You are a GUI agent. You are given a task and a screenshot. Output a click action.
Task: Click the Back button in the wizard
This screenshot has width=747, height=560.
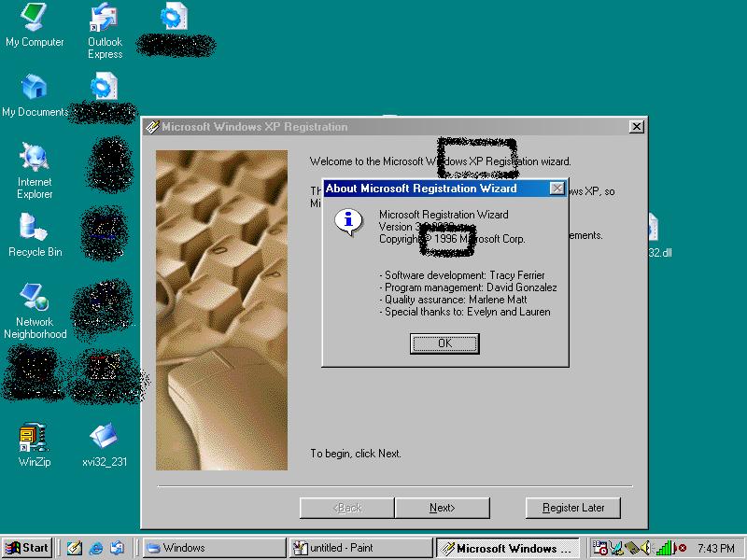(346, 508)
